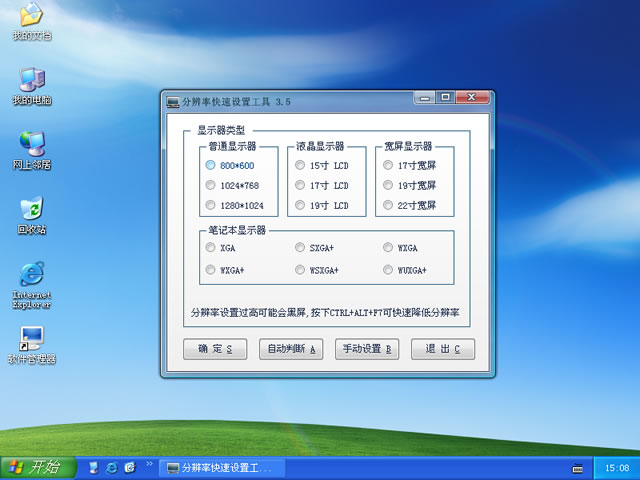Select the XGA notebook option
640x480 pixels.
point(220,248)
